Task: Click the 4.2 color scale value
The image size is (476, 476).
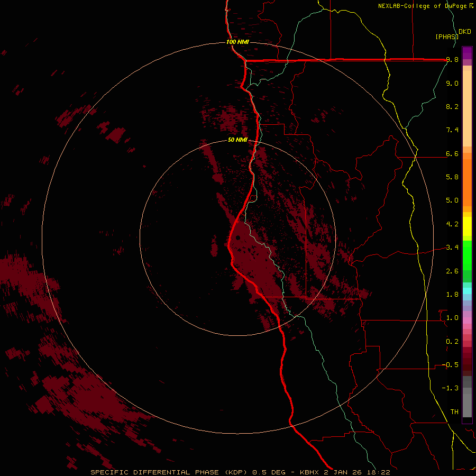Action: pyautogui.click(x=452, y=224)
